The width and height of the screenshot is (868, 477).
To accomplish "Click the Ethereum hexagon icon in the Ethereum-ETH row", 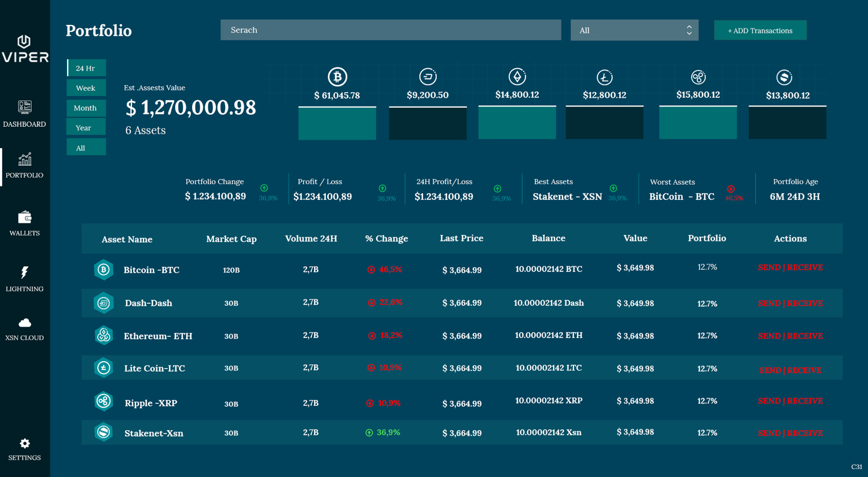I will (104, 335).
